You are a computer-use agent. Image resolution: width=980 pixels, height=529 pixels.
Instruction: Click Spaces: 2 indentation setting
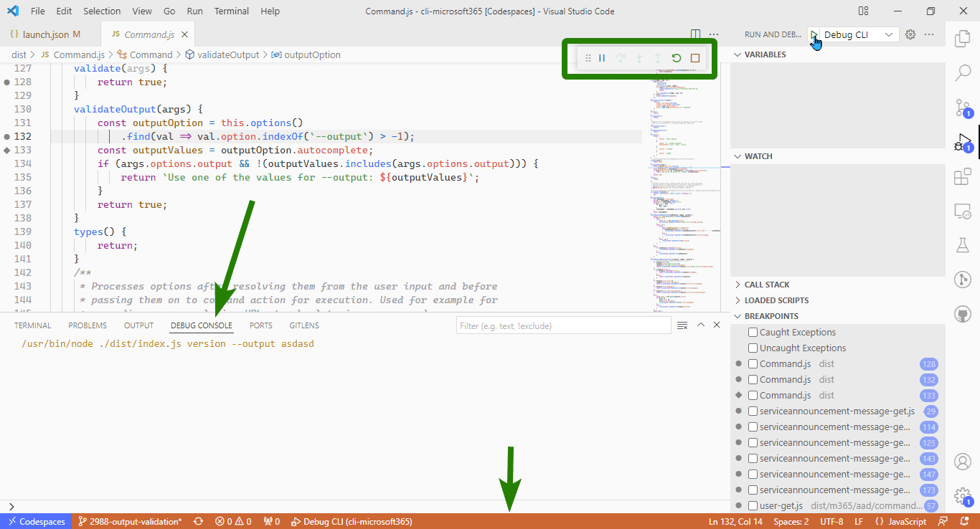click(791, 522)
